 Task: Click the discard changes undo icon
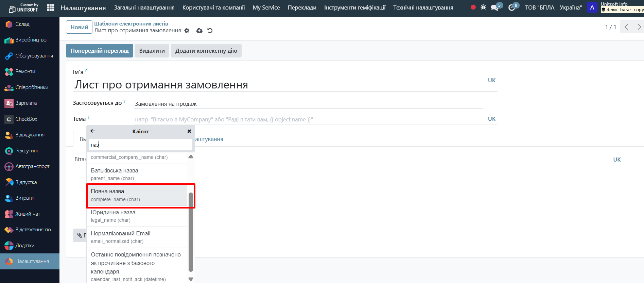point(210,31)
